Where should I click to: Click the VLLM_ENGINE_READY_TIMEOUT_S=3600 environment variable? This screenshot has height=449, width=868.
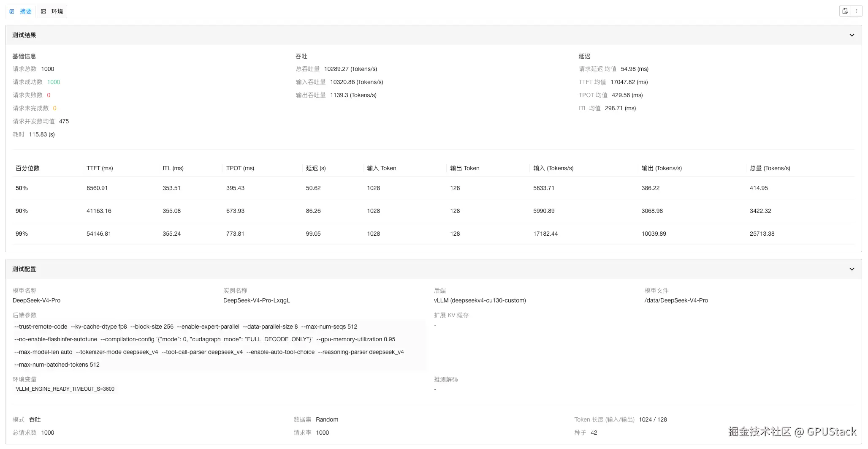tap(65, 389)
